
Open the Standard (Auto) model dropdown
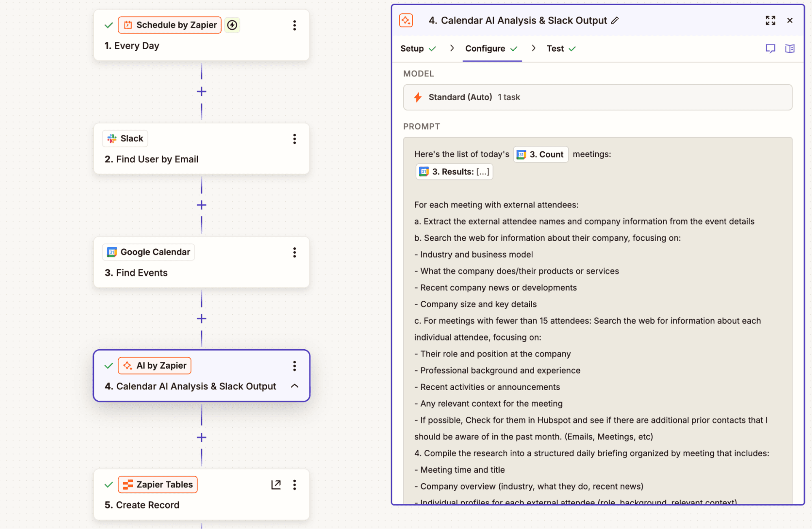coord(598,97)
